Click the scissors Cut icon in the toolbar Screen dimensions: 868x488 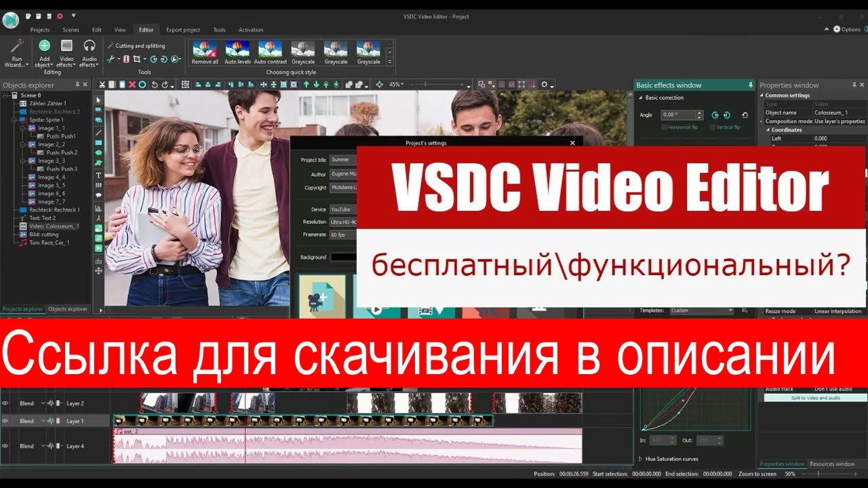102,85
